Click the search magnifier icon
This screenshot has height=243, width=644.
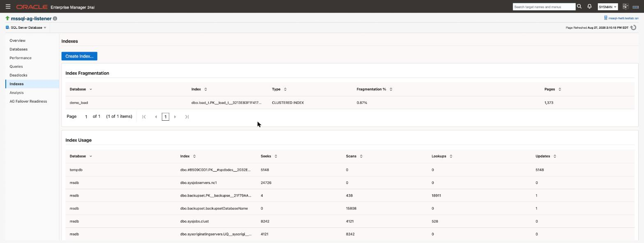(x=580, y=7)
